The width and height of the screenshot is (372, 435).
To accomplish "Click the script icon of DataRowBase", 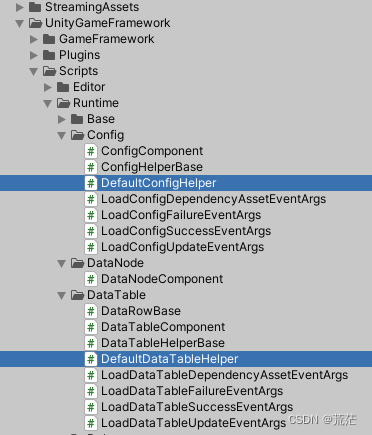I will coord(91,311).
